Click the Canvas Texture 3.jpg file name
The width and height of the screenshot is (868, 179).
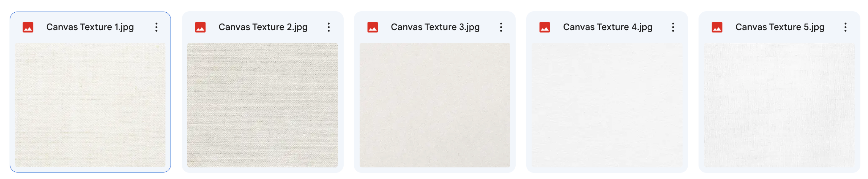435,27
